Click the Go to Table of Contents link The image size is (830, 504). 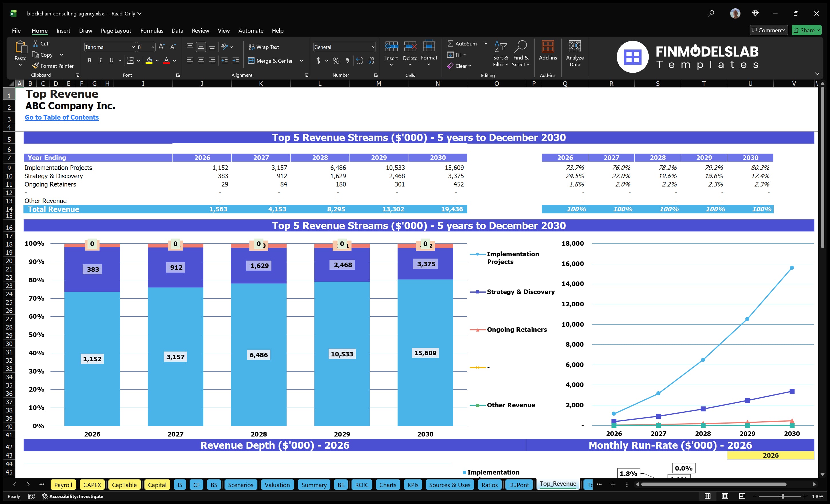[x=62, y=117]
